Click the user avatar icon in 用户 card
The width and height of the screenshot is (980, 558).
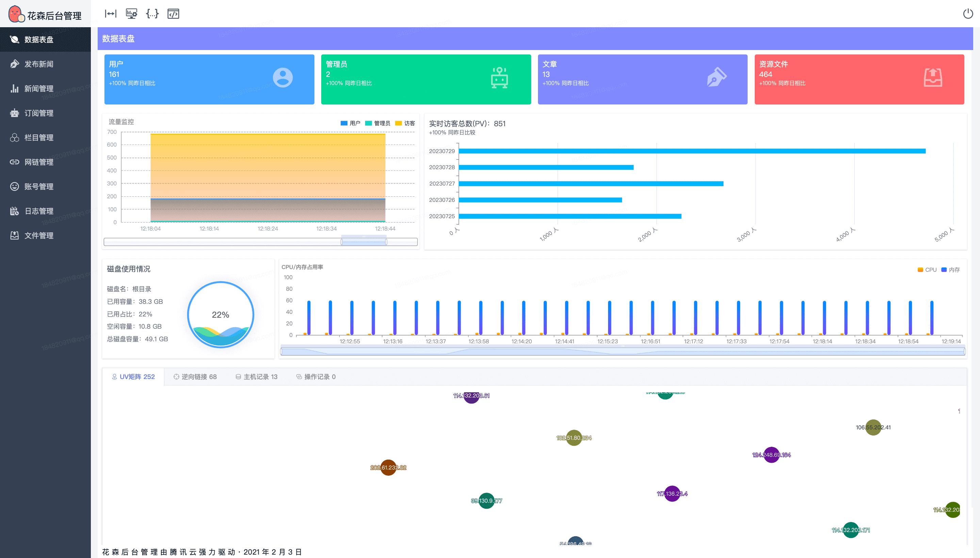coord(282,78)
